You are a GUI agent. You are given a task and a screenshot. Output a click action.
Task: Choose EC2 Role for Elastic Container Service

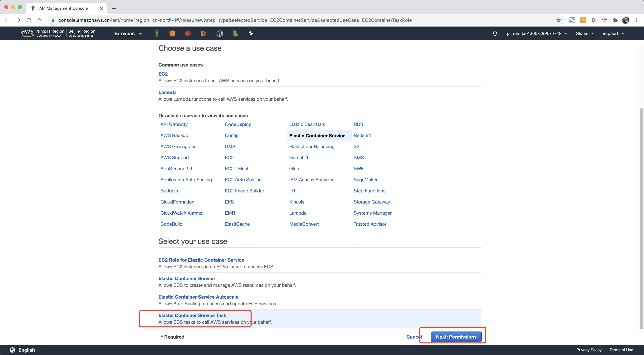201,260
